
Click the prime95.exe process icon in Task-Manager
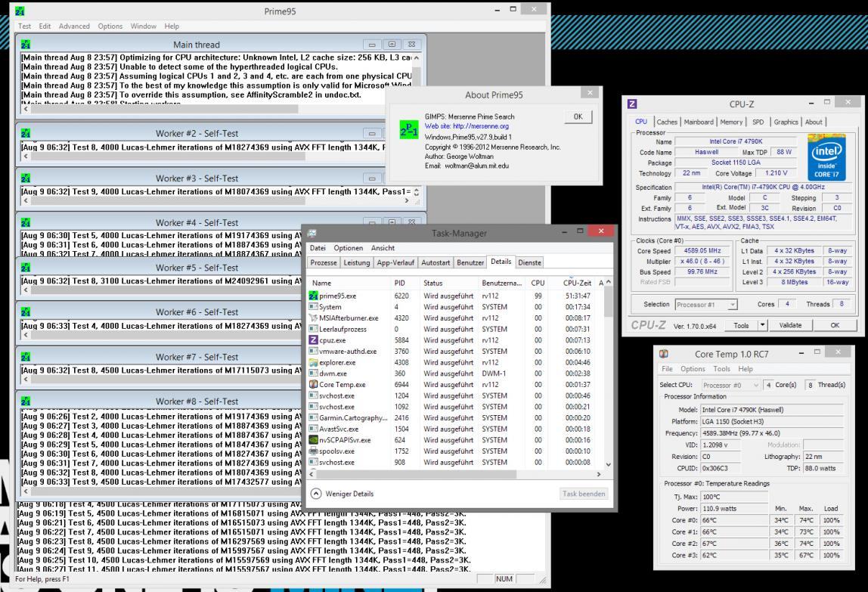tap(313, 296)
